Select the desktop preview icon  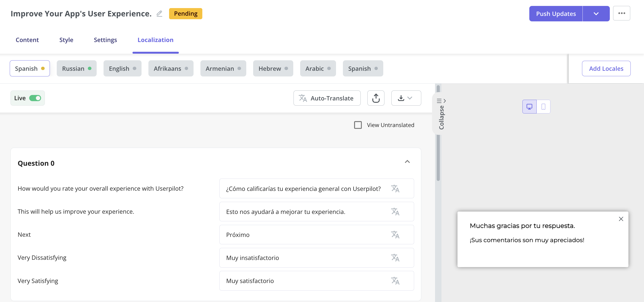pyautogui.click(x=529, y=107)
